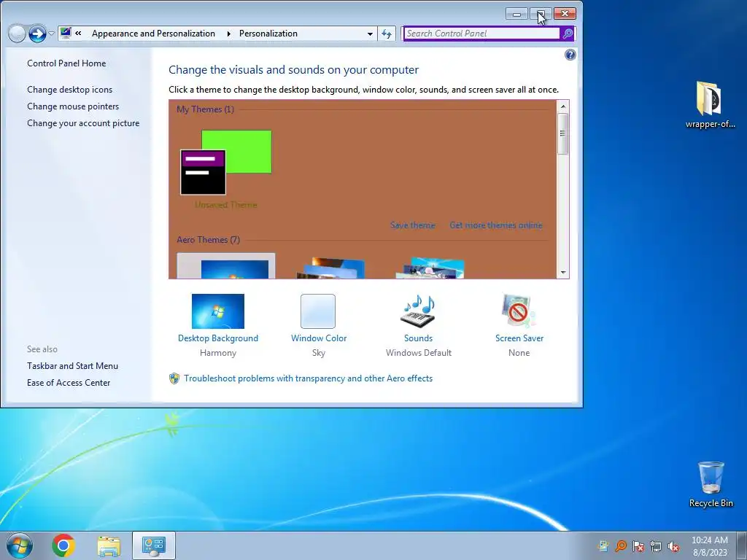747x560 pixels.
Task: Minimize the Personalization window
Action: [x=516, y=14]
